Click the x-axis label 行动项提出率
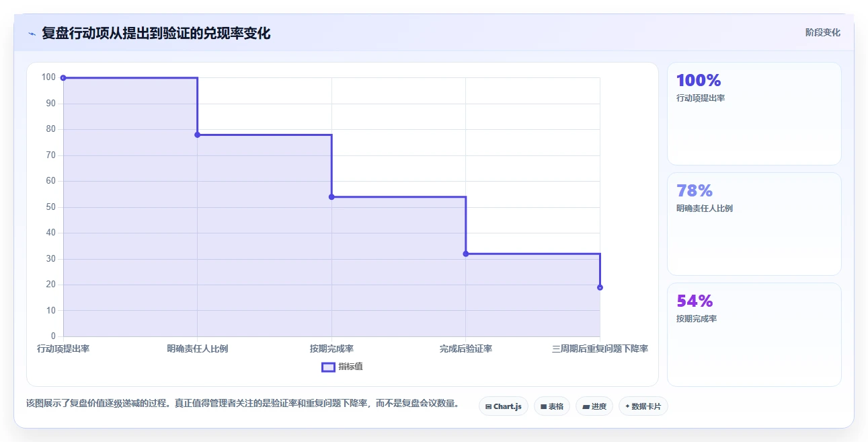Image resolution: width=868 pixels, height=442 pixels. [63, 348]
